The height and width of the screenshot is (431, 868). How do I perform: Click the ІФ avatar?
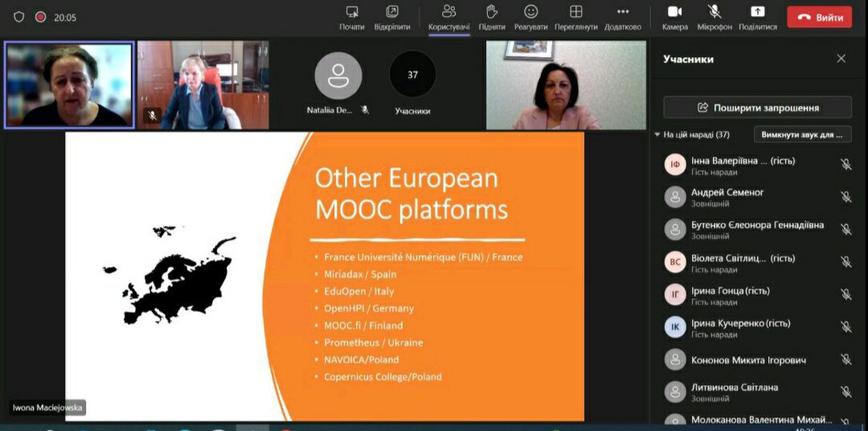tap(675, 165)
